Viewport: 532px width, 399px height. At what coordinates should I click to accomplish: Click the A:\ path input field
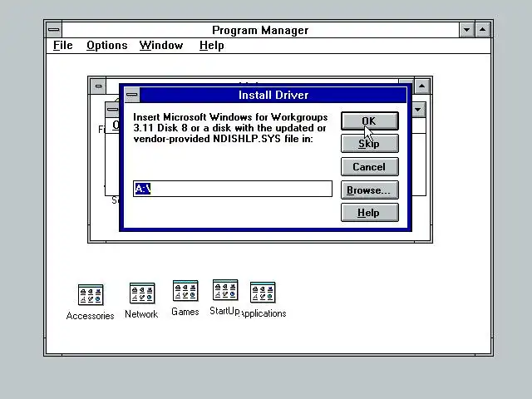[x=233, y=189]
